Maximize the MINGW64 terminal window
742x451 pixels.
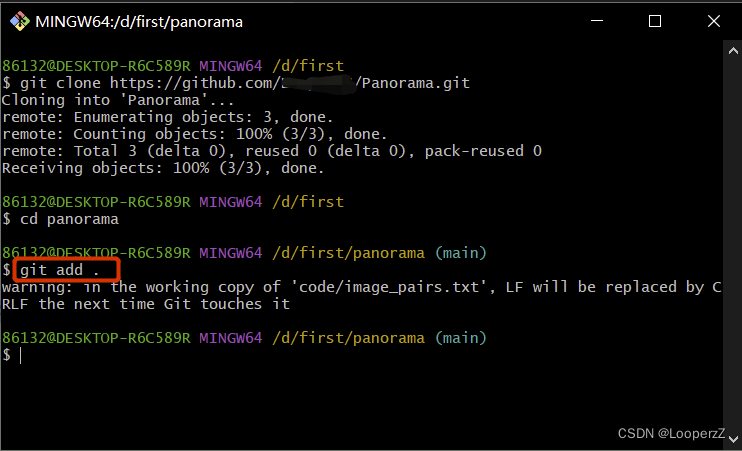(655, 21)
